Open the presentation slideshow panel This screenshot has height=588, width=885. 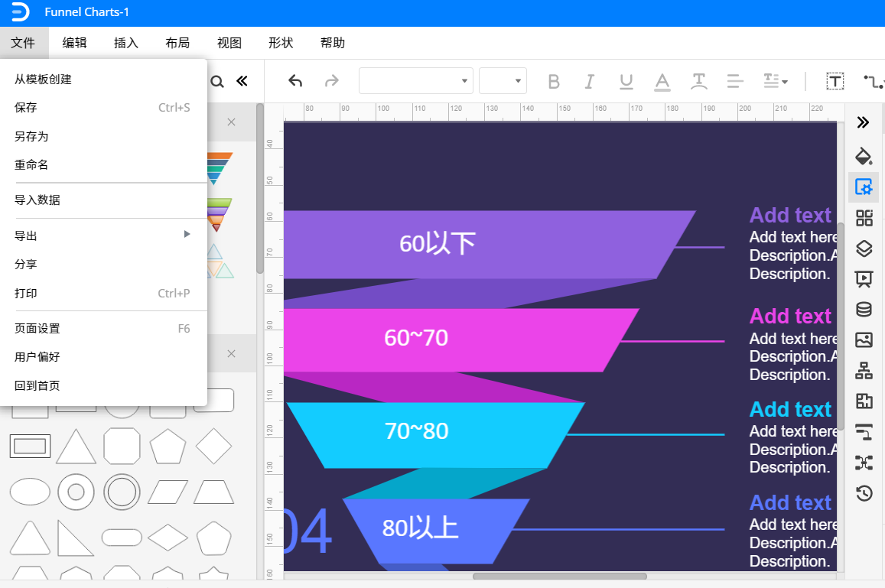[864, 279]
